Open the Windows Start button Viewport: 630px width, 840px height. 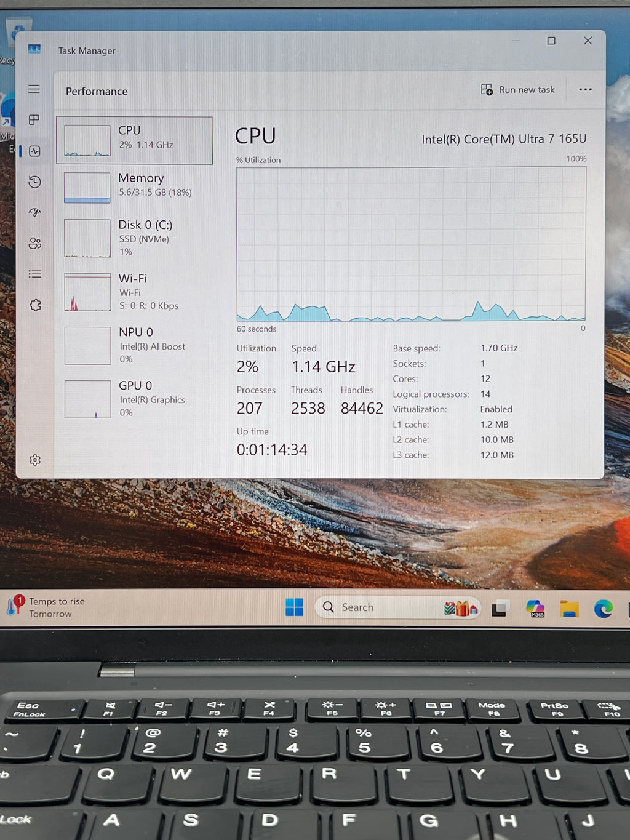pyautogui.click(x=294, y=607)
